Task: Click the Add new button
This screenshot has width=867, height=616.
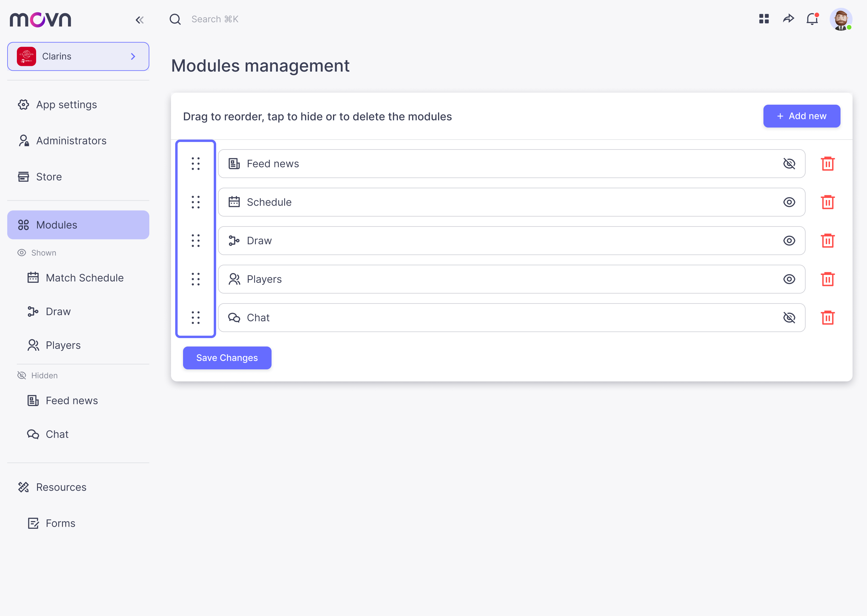Action: [x=801, y=116]
